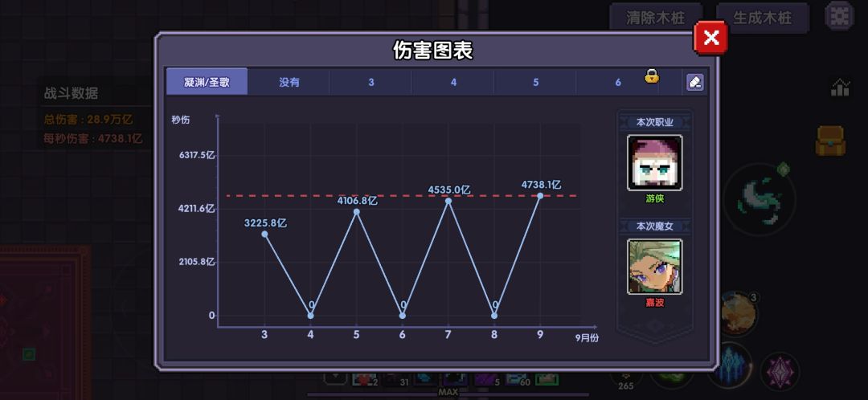
Task: Select the 嘉波 witch portrait
Action: coord(654,267)
